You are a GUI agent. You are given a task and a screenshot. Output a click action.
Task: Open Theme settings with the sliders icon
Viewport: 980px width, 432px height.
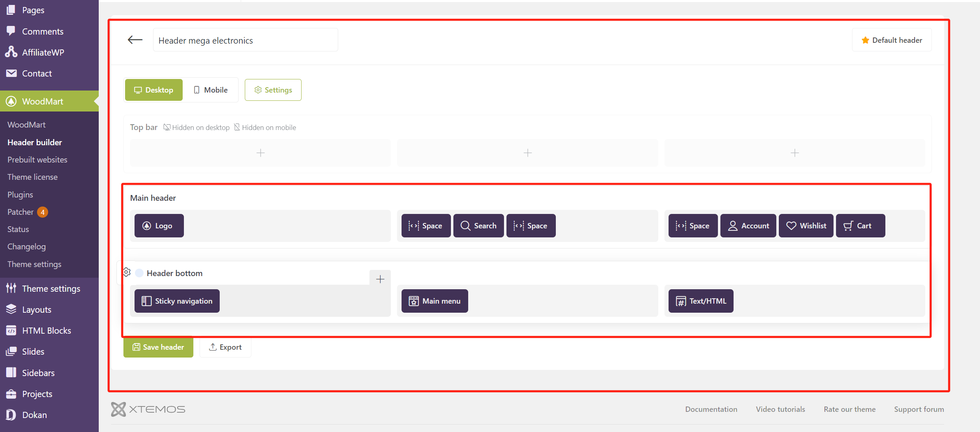point(49,288)
